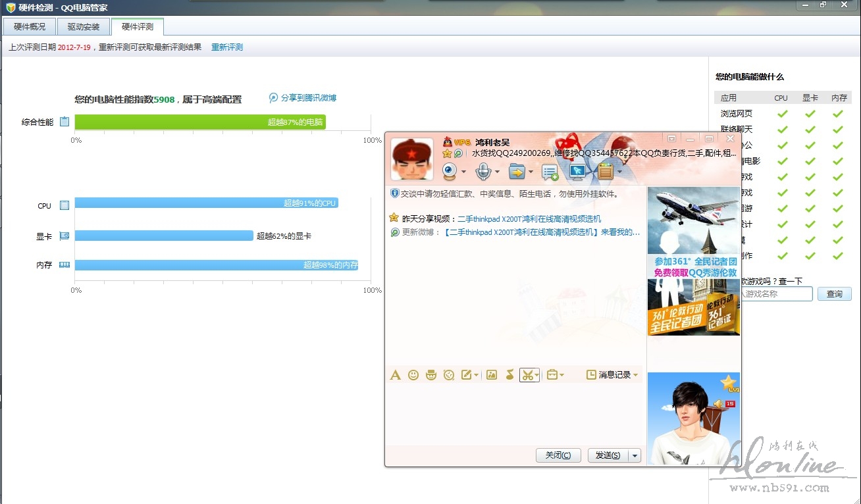This screenshot has width=861, height=504.
Task: Click the speaker icon on QQ show avatar
Action: (717, 404)
